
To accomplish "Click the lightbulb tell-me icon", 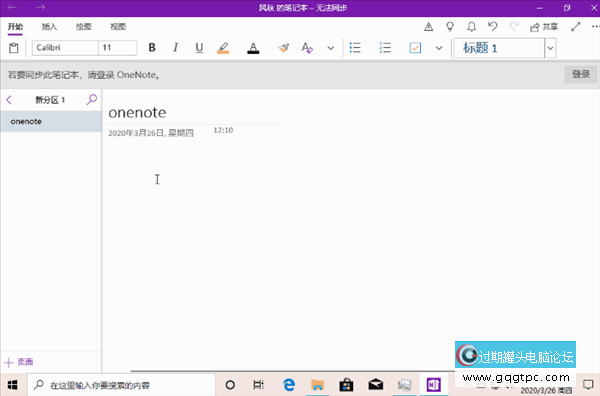I will coord(450,27).
